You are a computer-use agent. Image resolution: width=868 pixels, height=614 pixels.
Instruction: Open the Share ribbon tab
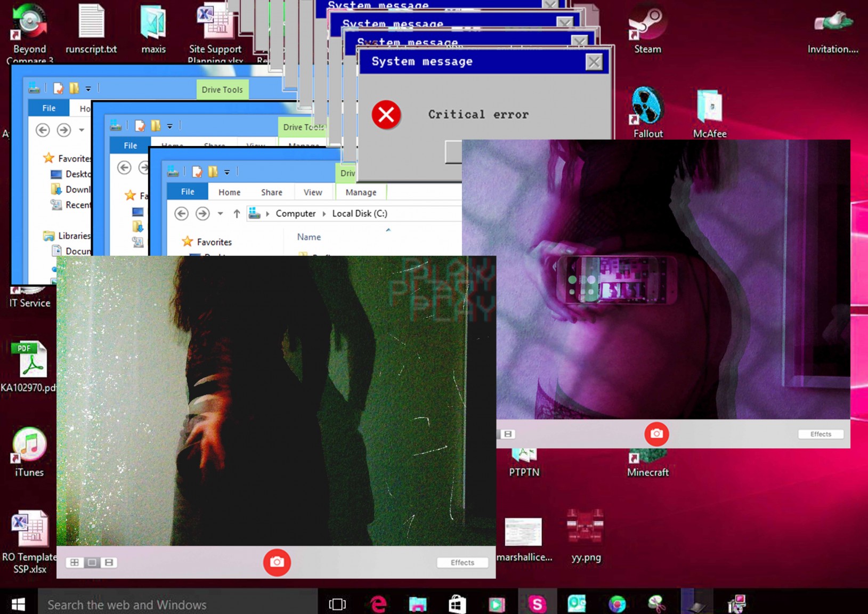tap(271, 192)
